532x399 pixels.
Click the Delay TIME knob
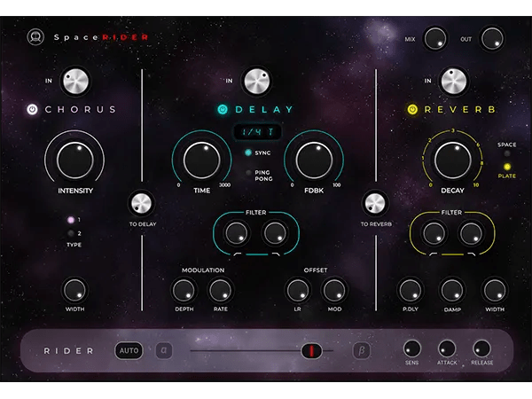click(202, 160)
